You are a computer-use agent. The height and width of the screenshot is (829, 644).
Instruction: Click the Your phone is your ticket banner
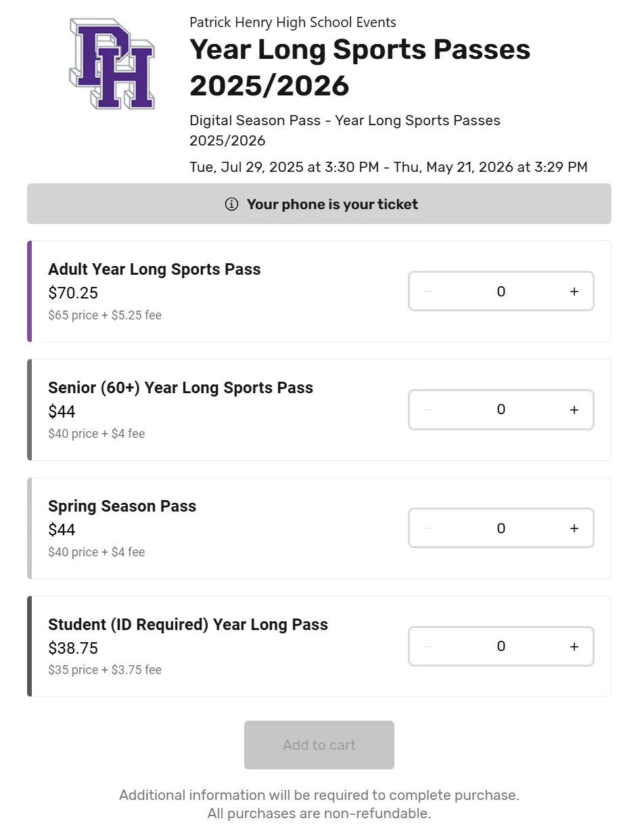(x=331, y=204)
